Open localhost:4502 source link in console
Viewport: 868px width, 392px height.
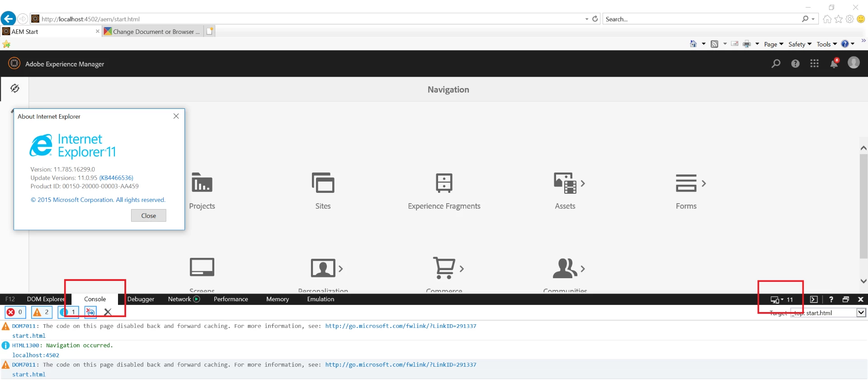point(36,355)
